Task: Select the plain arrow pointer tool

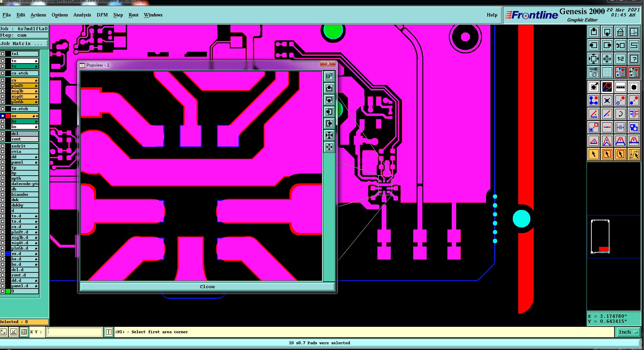Action: (593, 154)
